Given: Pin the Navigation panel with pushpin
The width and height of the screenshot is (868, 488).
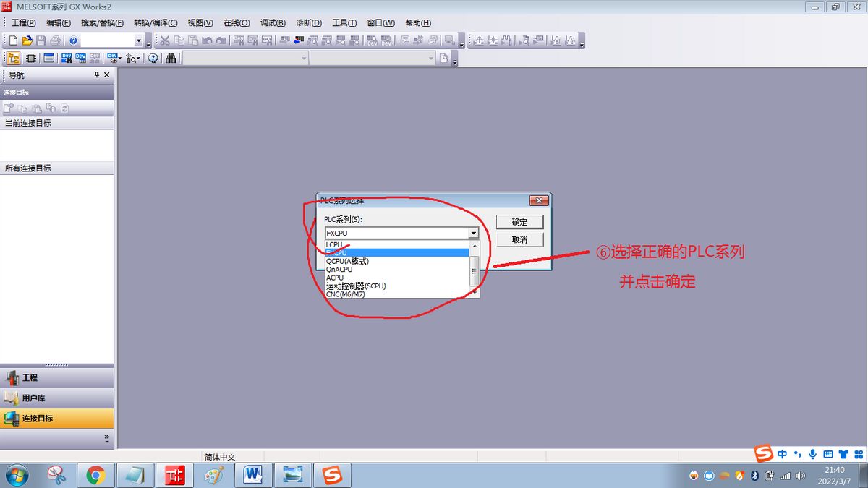Looking at the screenshot, I should tap(97, 75).
